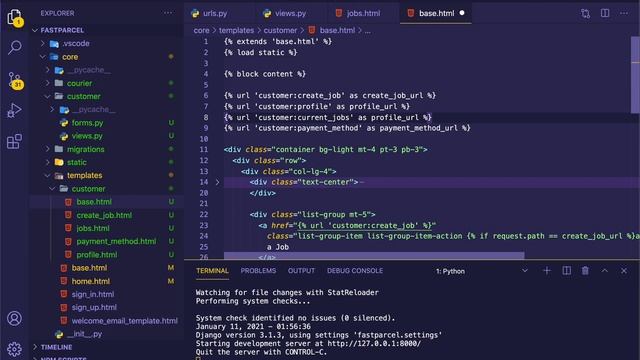Click the base.html breadcrumb segment
Screen dimensions: 640x360
click(x=337, y=30)
